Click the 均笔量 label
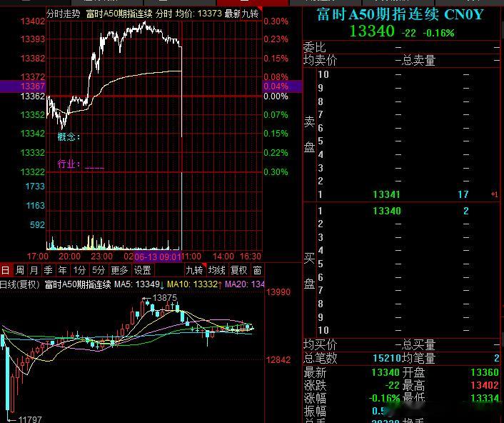Image resolution: width=504 pixels, height=423 pixels. click(418, 358)
